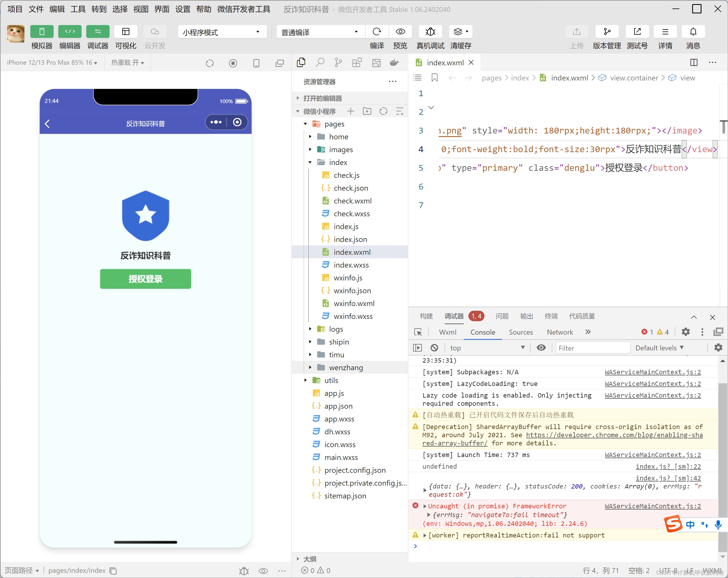Click the clear console icon
728x578 pixels.
[434, 348]
